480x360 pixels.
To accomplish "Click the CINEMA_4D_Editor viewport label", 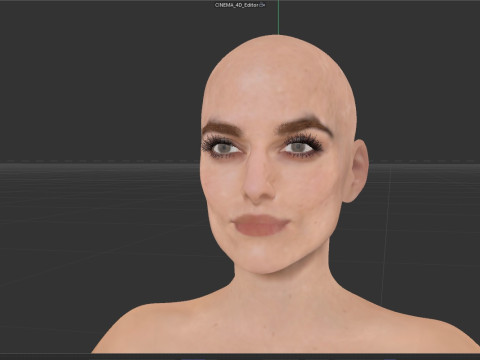I will (237, 5).
